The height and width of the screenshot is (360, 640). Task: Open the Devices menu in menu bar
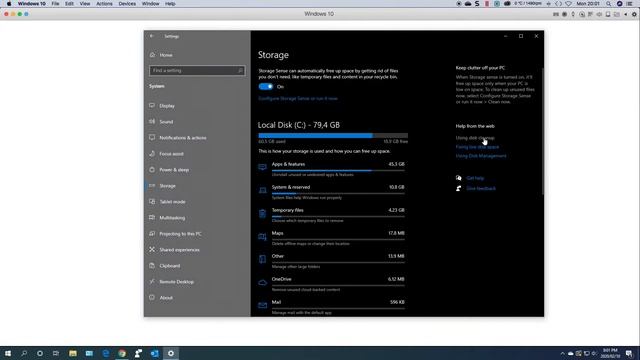pyautogui.click(x=127, y=4)
